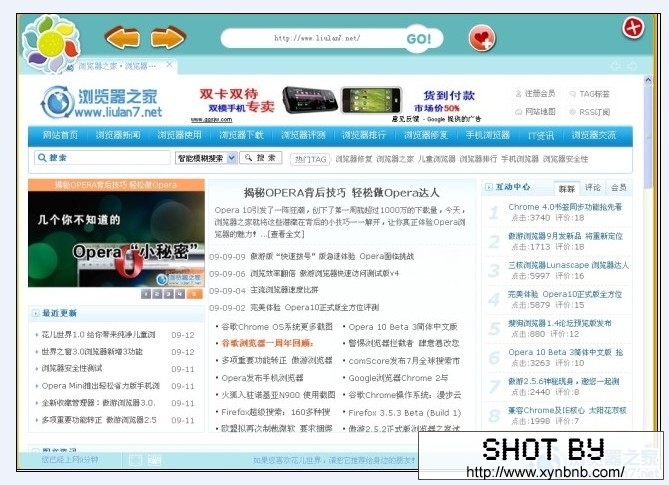Open Opera 10 Beta 3简体中文版 in center list
The image size is (669, 485).
pos(403,327)
